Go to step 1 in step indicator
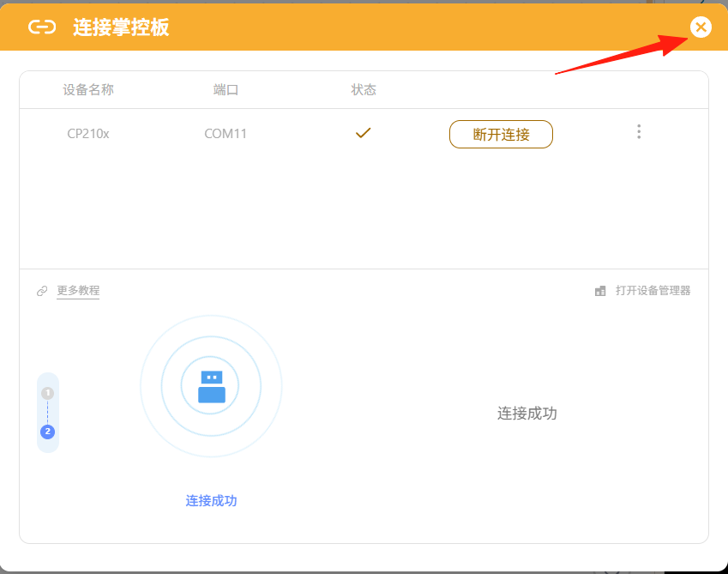The height and width of the screenshot is (574, 728). tap(48, 393)
